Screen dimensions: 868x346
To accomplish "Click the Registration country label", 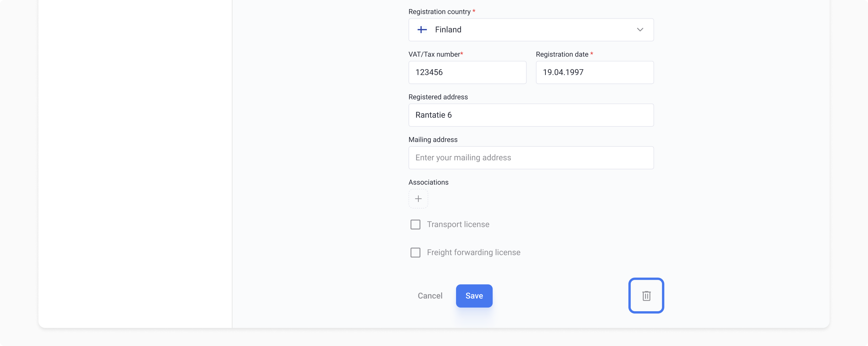I will 439,12.
